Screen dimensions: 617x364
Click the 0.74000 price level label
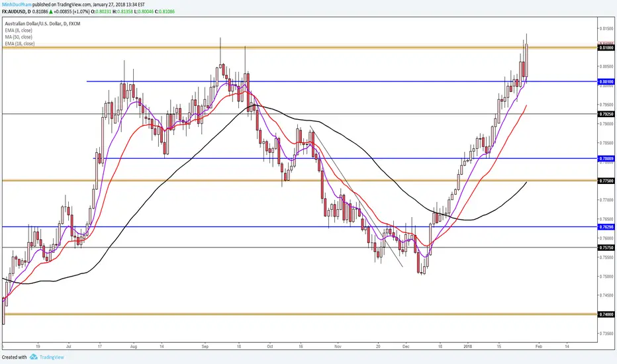(x=606, y=314)
